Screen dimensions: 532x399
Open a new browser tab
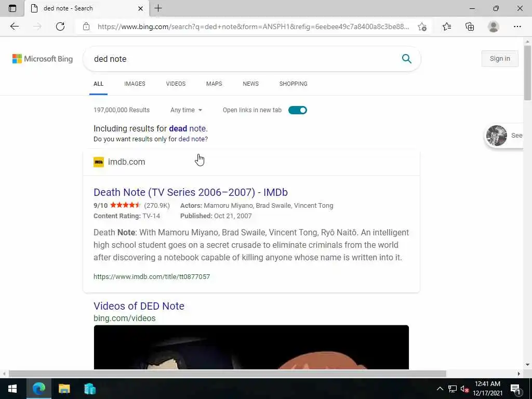[x=158, y=8]
